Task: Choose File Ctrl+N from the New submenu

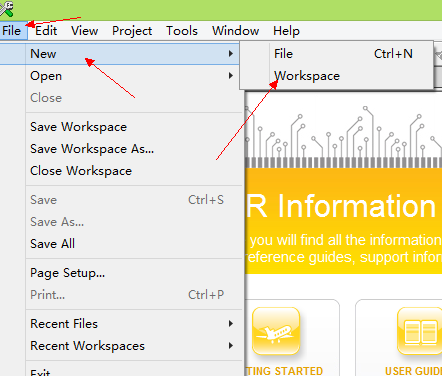Action: 337,54
